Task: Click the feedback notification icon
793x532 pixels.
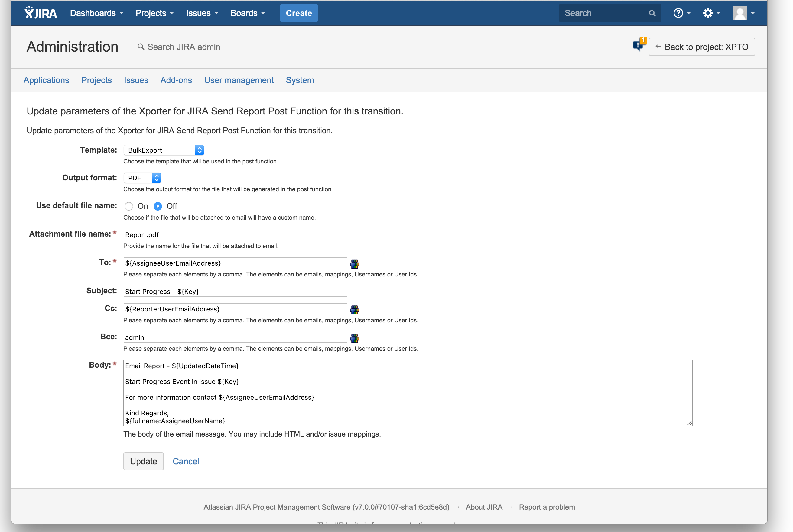Action: coord(638,45)
